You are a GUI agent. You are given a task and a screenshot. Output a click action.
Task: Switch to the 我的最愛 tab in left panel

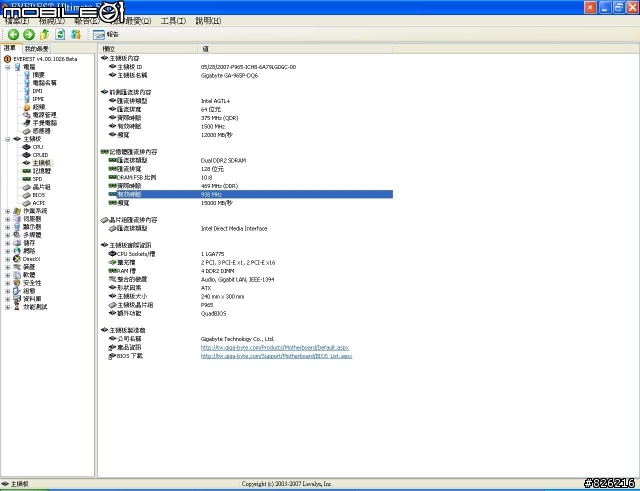coord(37,49)
